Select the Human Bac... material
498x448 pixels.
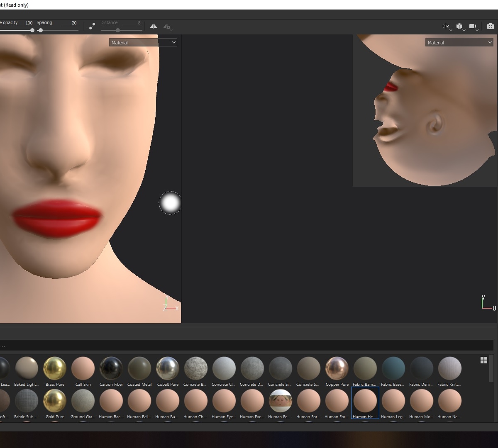111,404
